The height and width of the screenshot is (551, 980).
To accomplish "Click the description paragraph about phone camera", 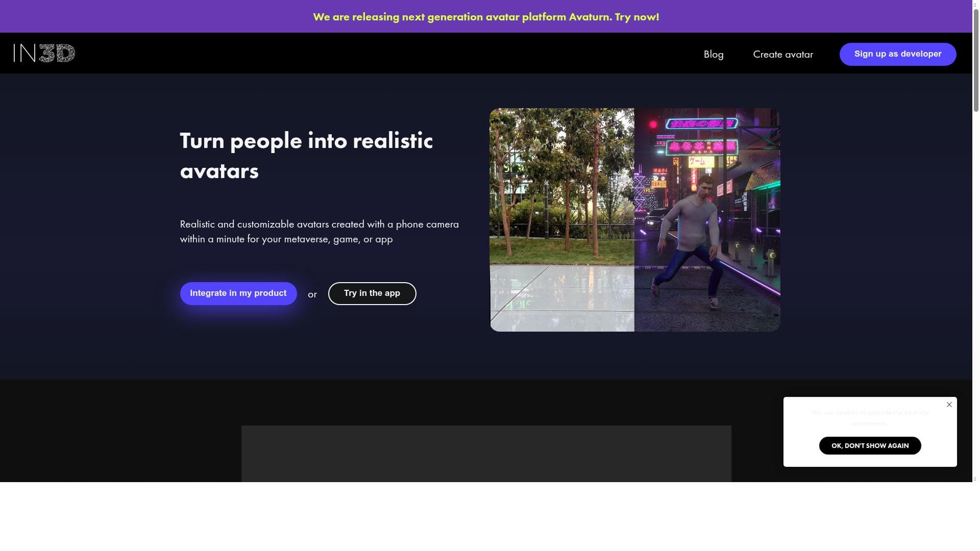I will point(319,232).
